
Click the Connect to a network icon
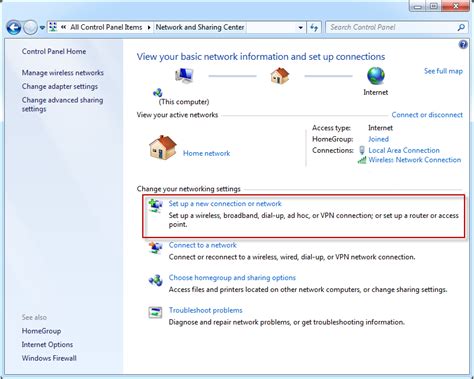point(155,248)
